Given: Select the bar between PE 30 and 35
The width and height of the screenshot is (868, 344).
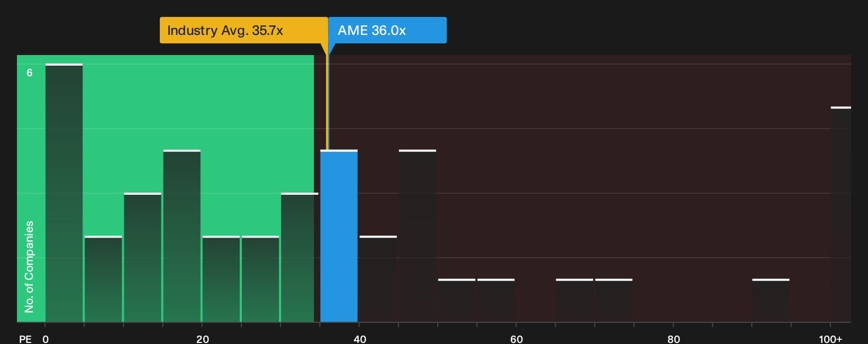Looking at the screenshot, I should 300,257.
